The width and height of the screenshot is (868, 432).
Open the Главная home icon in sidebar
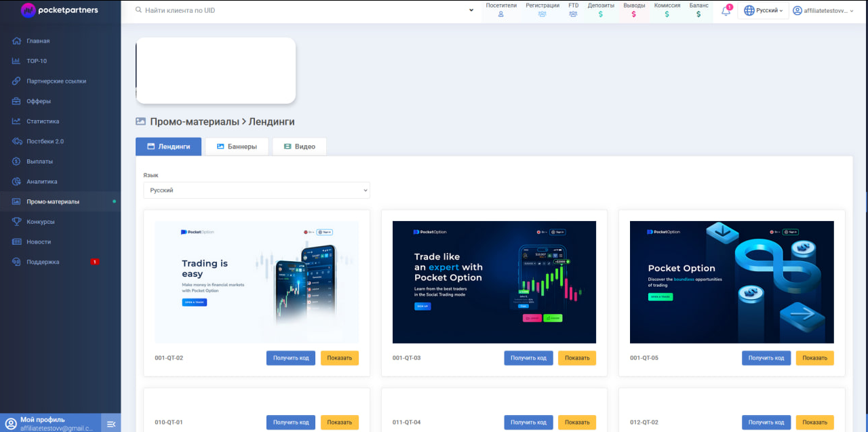click(17, 41)
